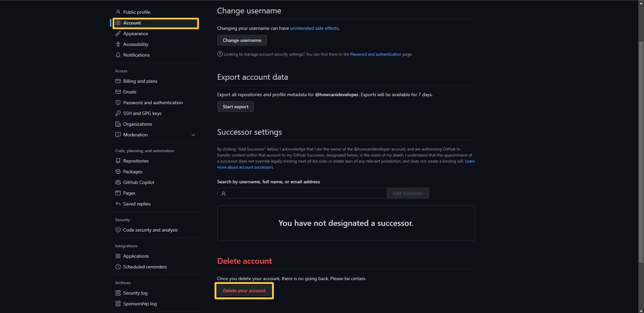Open Code security and analysis

[x=156, y=230]
